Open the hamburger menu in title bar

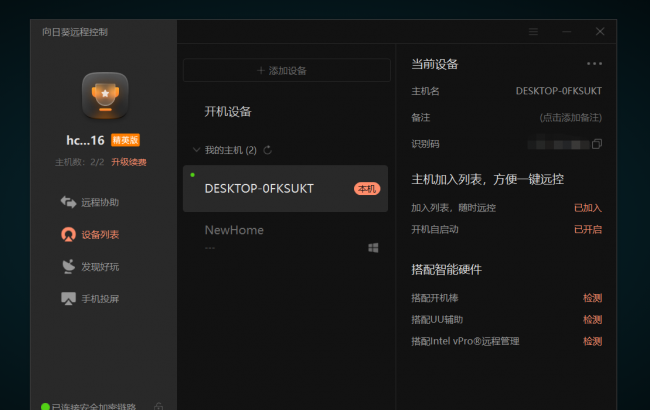click(533, 32)
